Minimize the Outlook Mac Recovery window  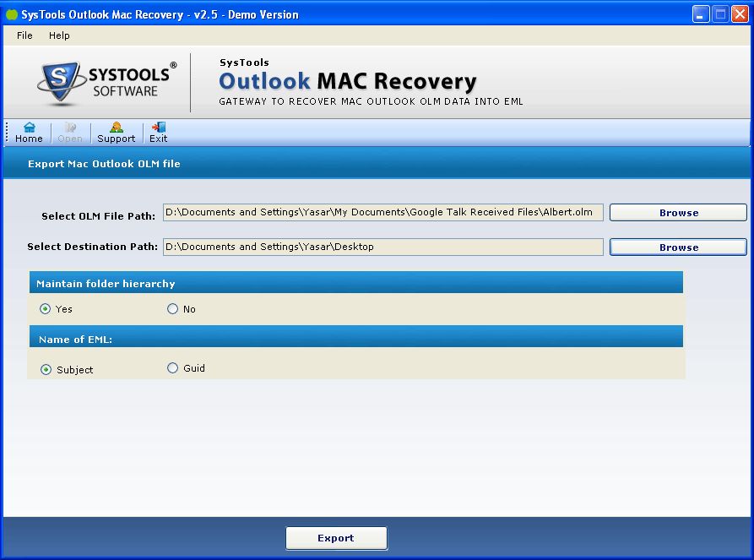coord(701,14)
